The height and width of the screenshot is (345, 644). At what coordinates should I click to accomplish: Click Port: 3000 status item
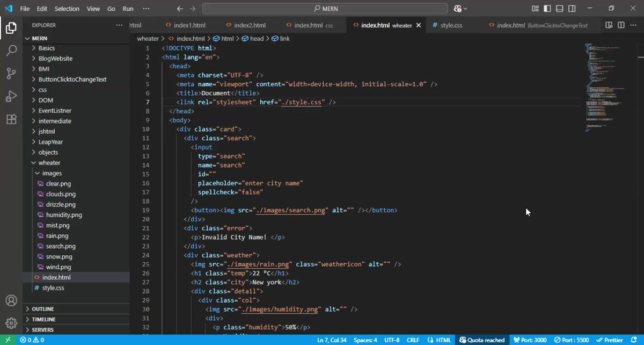click(x=529, y=340)
